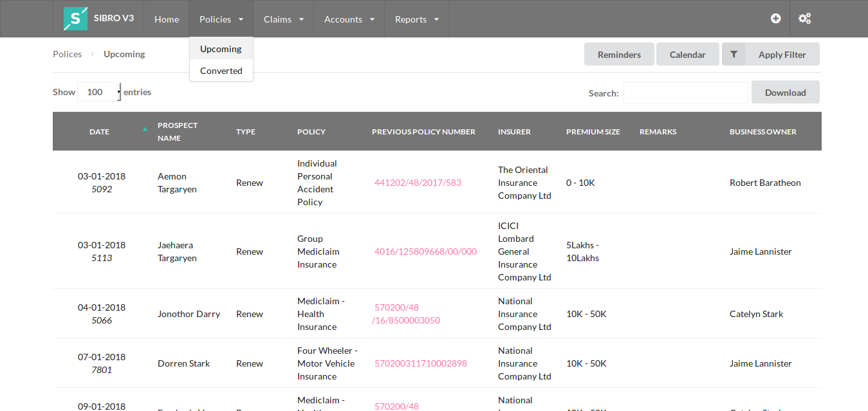Select Upcoming from the Policies menu

[x=221, y=49]
